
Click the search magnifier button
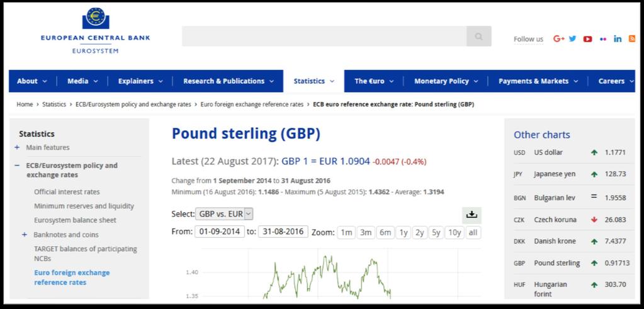pyautogui.click(x=479, y=36)
